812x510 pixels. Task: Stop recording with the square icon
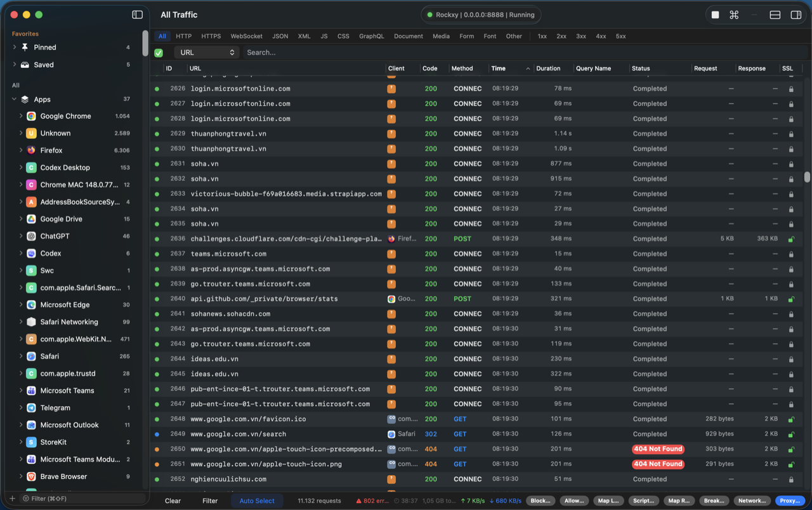(715, 15)
